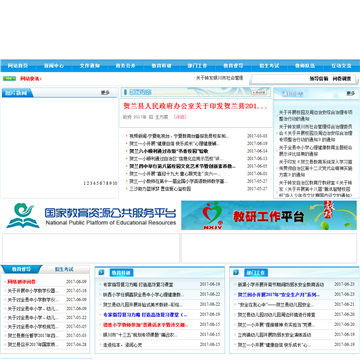The image size is (360, 360).
Task: Open the red 网络测评问卷 link
Action: [22, 282]
